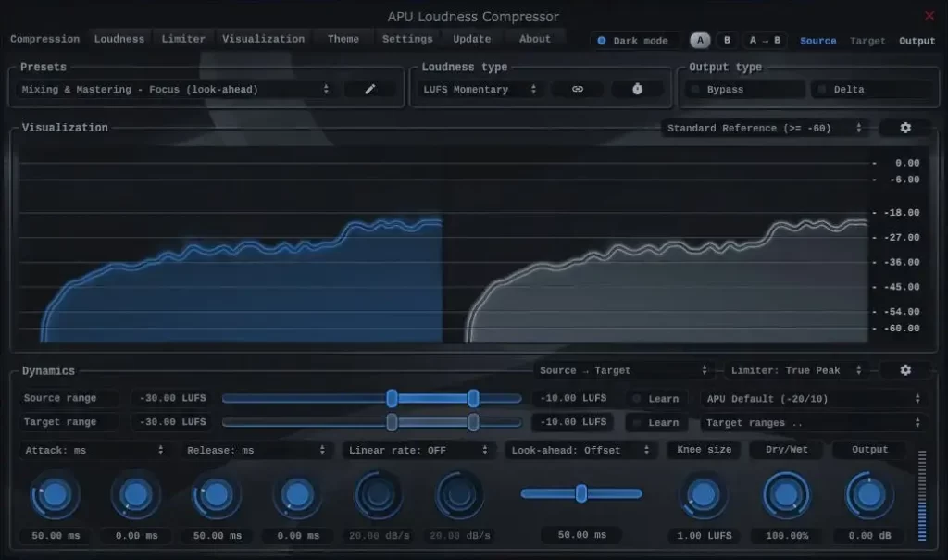Image resolution: width=948 pixels, height=560 pixels.
Task: Select the A snapshot button
Action: [700, 40]
